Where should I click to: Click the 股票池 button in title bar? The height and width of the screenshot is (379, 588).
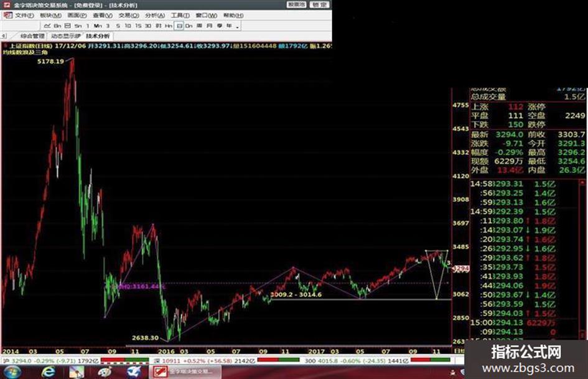click(296, 4)
